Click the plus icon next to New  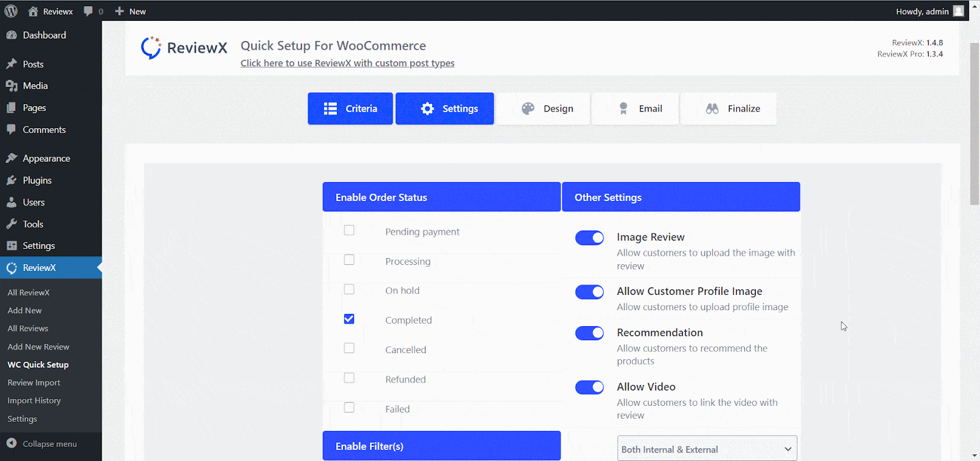click(x=119, y=11)
